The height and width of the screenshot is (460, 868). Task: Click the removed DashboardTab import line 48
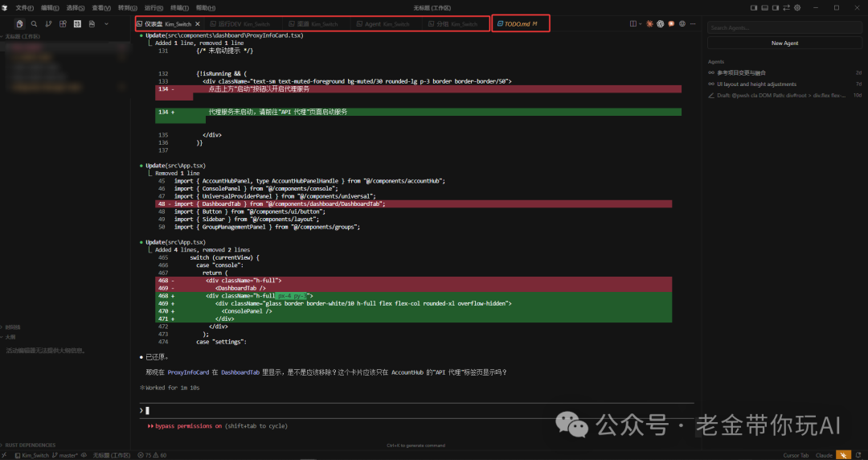(x=414, y=204)
